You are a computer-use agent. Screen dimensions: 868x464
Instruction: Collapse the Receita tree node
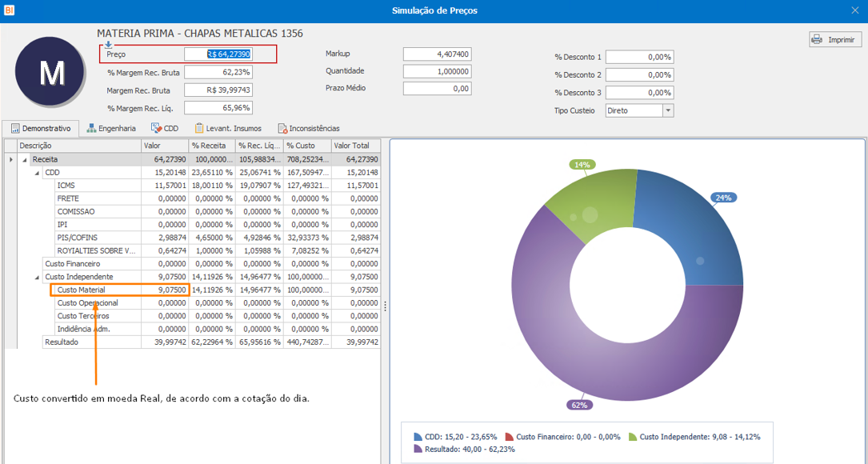[x=24, y=159]
